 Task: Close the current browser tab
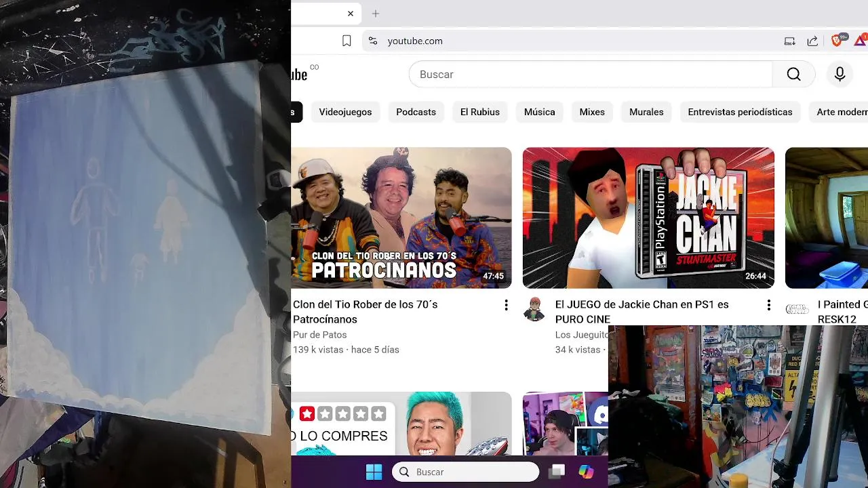tap(350, 14)
